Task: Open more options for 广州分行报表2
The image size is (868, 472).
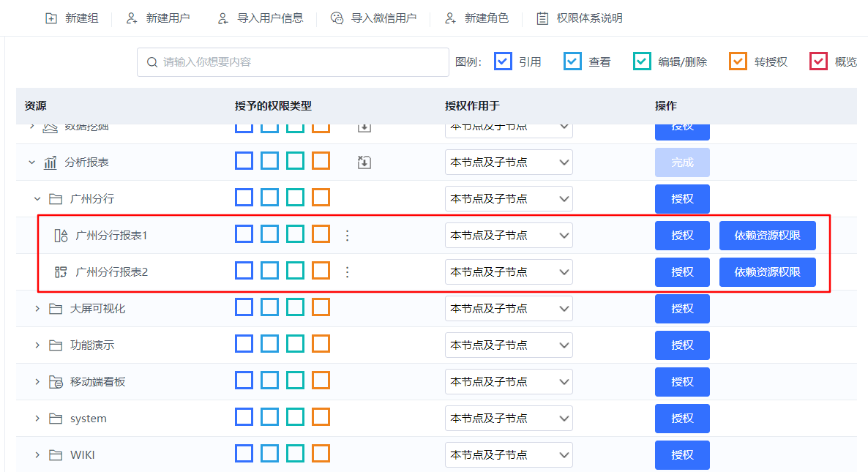Action: pyautogui.click(x=347, y=272)
